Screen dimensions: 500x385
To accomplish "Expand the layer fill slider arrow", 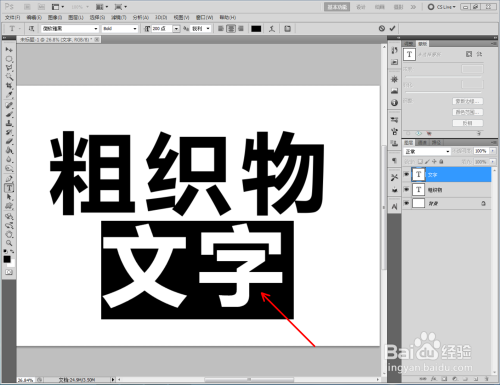I will [492, 161].
